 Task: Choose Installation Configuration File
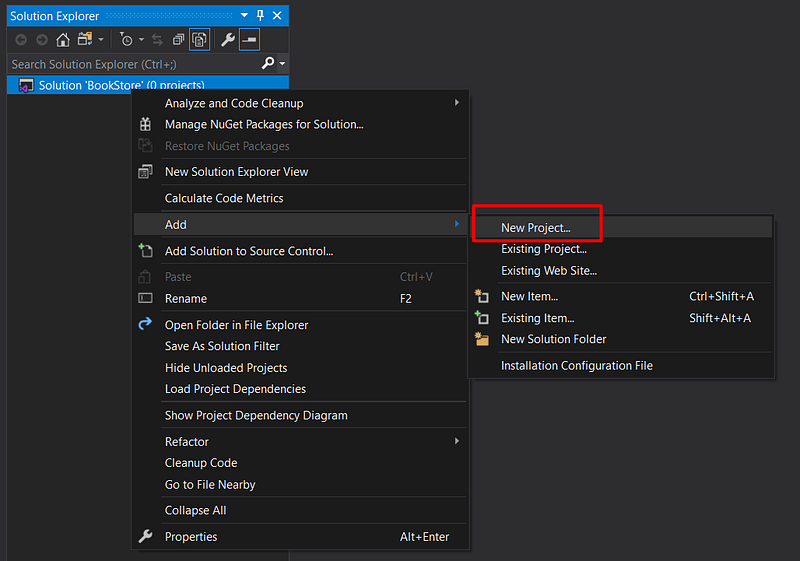620,366
